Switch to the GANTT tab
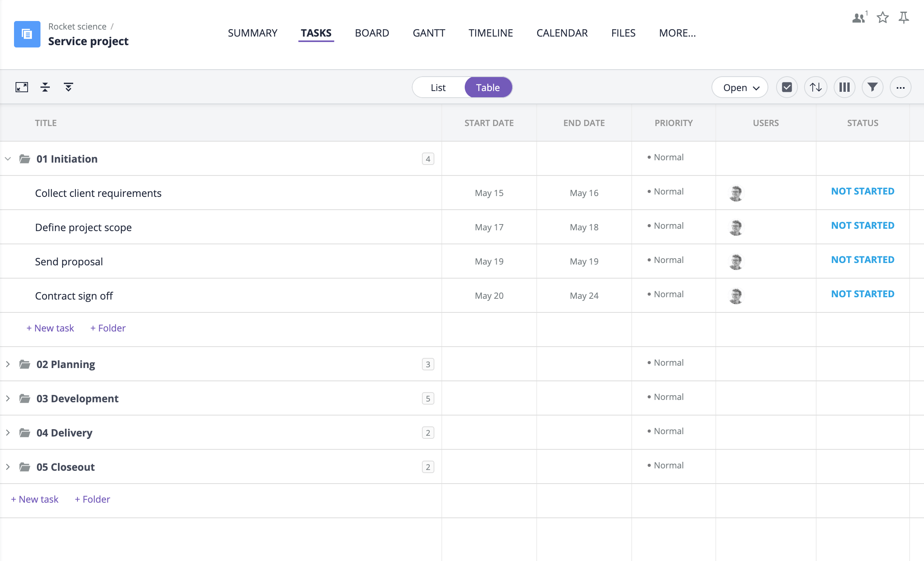Screen dimensions: 924x561 (429, 33)
